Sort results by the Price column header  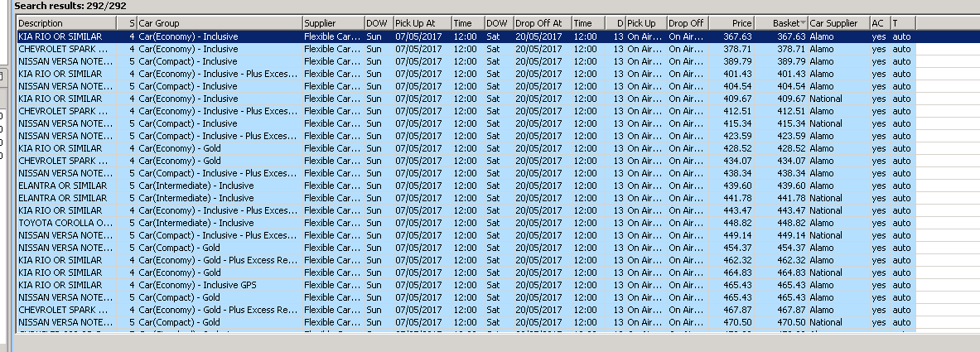tap(731, 23)
